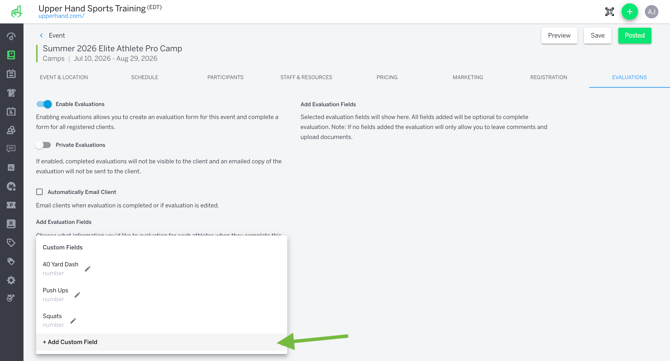Open the T-shirt retail icon in sidebar
This screenshot has width=670, height=361.
(x=12, y=93)
